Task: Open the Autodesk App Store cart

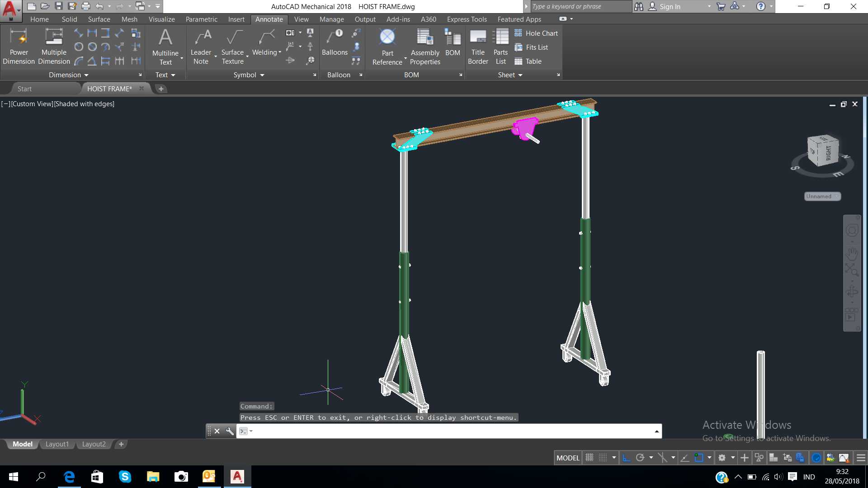Action: tap(721, 6)
